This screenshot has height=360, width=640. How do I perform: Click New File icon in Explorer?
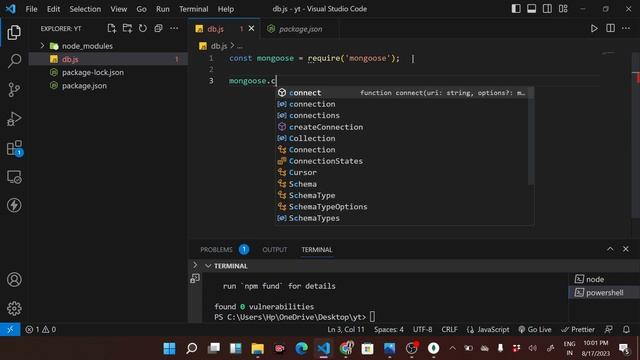(x=111, y=28)
